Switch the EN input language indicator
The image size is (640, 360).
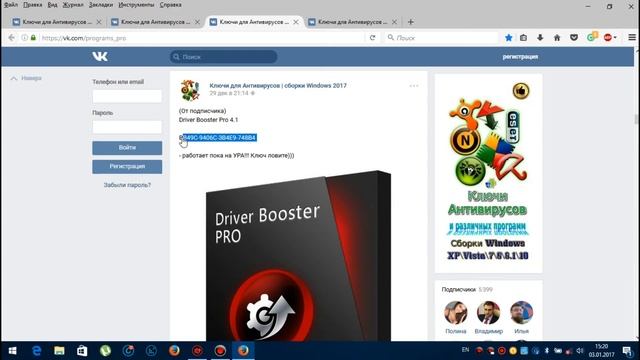coord(465,350)
